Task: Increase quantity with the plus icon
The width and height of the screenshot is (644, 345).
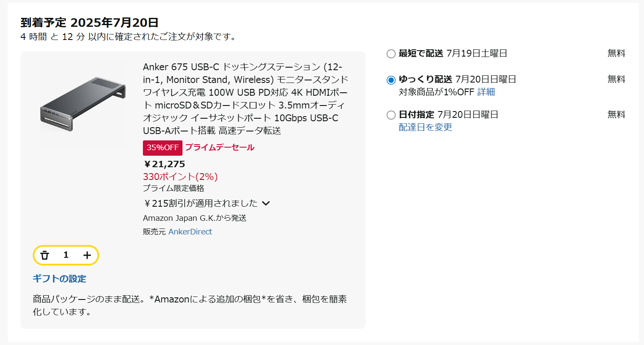Action: point(87,255)
